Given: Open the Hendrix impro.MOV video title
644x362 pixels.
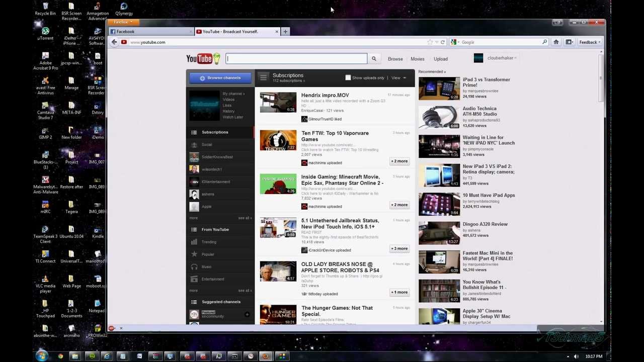Looking at the screenshot, I should coord(325,95).
